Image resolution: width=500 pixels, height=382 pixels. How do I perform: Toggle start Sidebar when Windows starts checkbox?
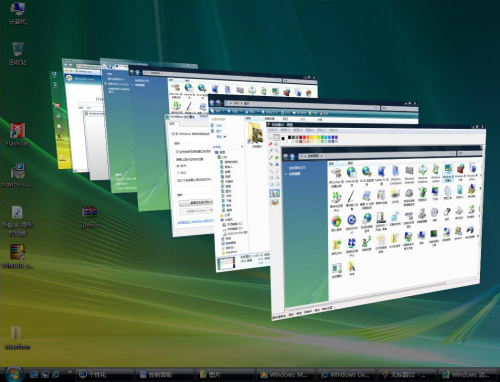pos(173,134)
